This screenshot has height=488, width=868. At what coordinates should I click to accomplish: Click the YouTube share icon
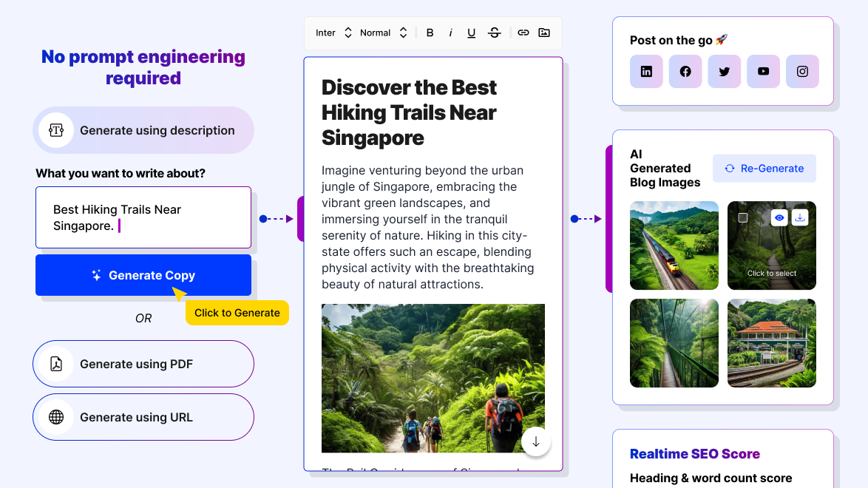pos(763,72)
